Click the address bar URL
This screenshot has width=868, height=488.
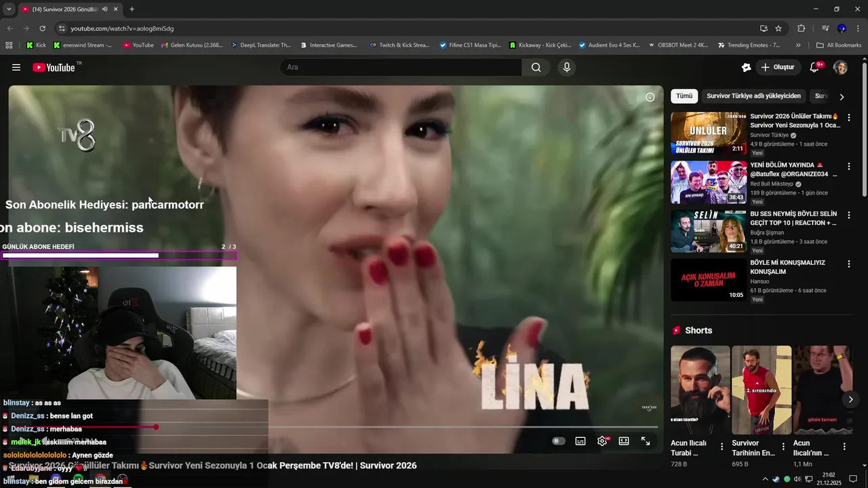click(122, 28)
